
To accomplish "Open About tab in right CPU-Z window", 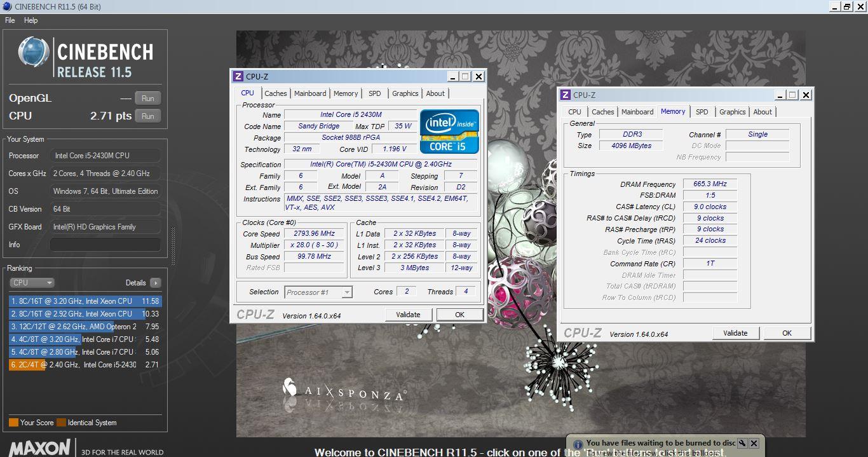I will click(x=763, y=112).
